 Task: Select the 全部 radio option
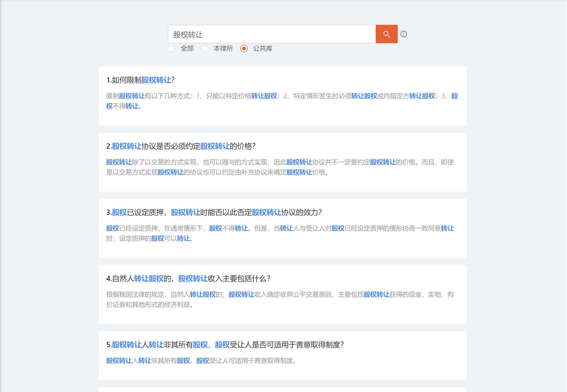coord(172,48)
